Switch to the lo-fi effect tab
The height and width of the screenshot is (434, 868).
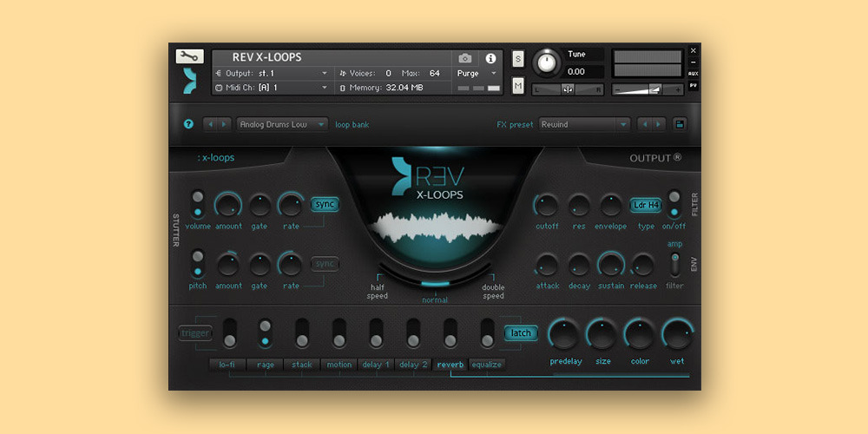tap(227, 365)
